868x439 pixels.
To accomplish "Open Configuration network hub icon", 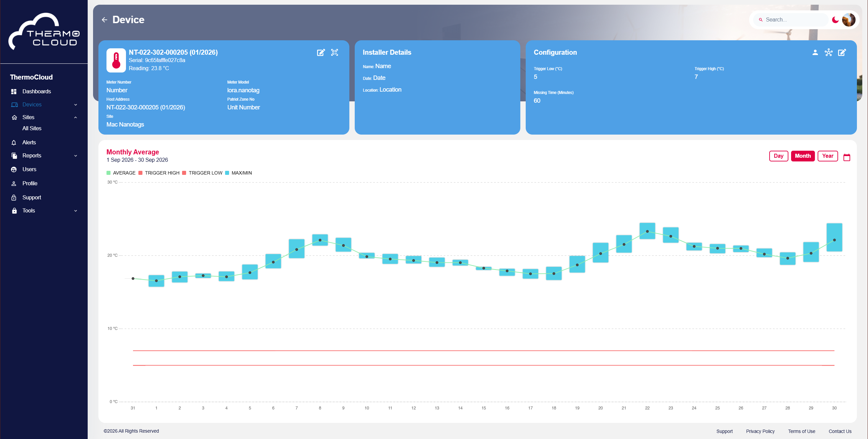I will click(x=828, y=52).
